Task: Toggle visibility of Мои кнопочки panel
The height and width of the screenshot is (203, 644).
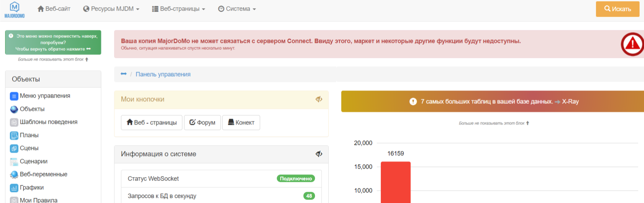Action: point(319,99)
